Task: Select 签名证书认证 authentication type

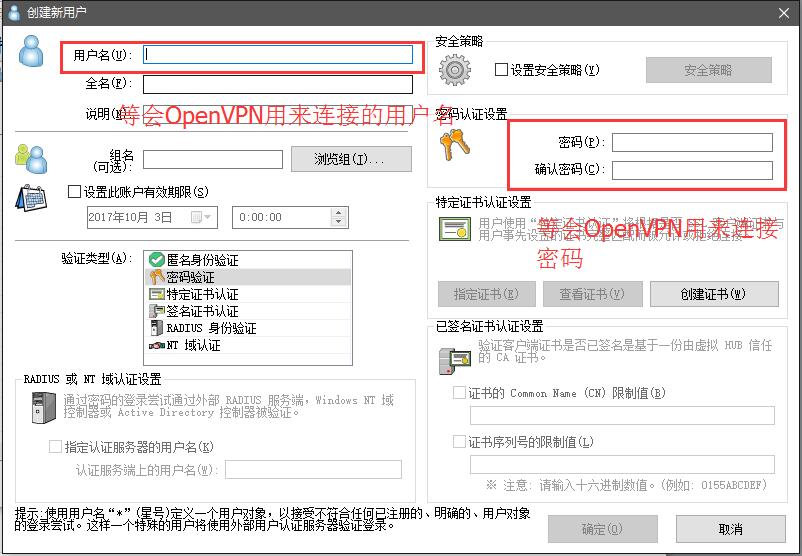Action: coord(249,311)
